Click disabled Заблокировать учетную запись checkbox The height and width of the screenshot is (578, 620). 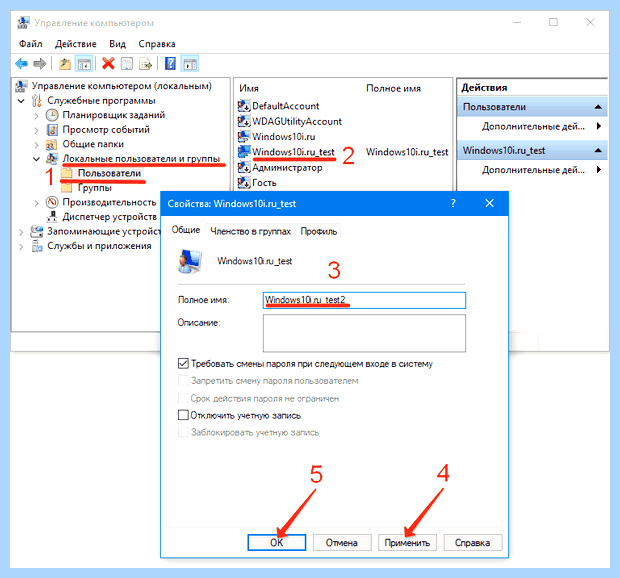183,432
